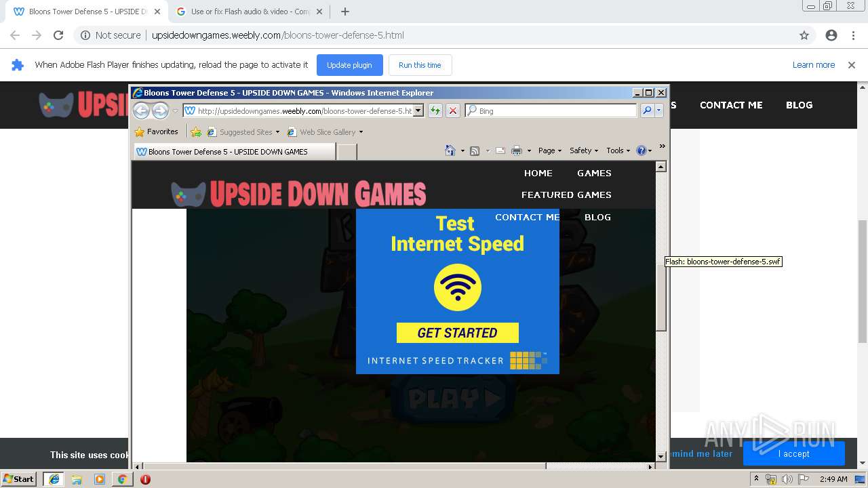Click IE Home icon
The image size is (868, 488).
pyautogui.click(x=450, y=150)
